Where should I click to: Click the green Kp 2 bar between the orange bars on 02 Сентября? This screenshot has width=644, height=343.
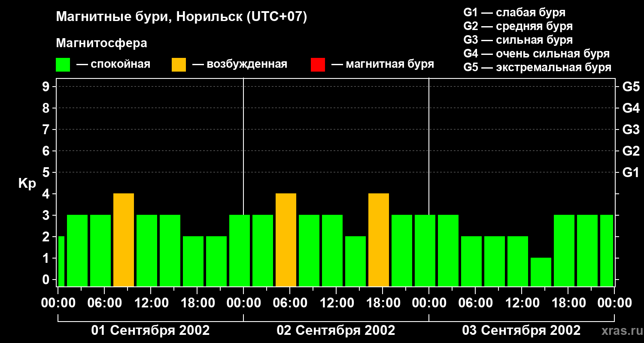[355, 261]
